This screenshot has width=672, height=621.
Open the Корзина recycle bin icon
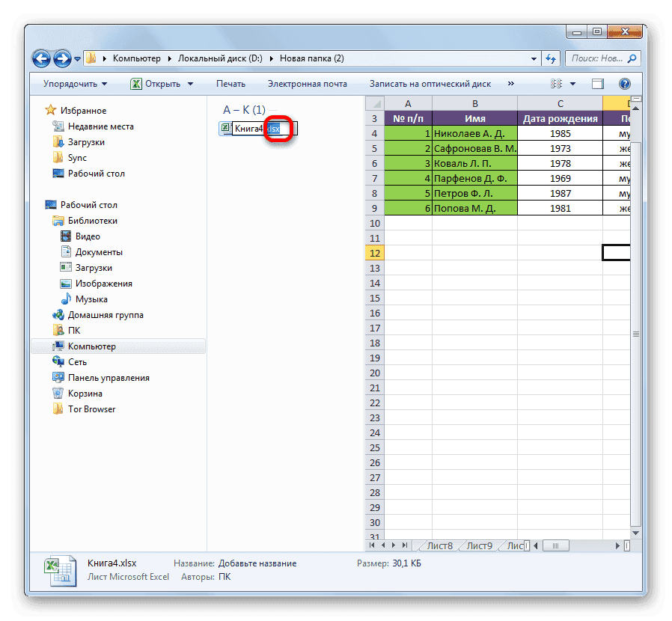(58, 394)
